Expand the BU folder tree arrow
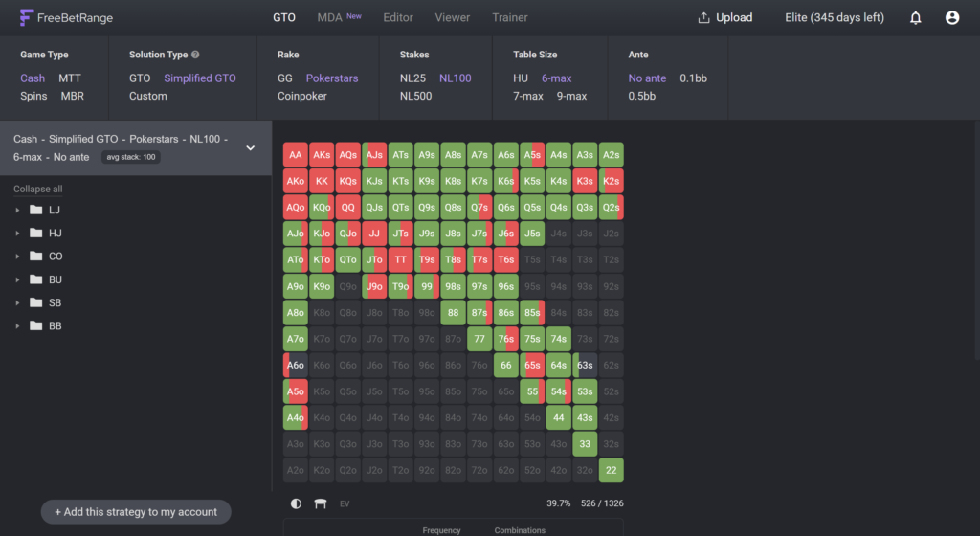Screen dimensions: 980x536 (x=17, y=279)
